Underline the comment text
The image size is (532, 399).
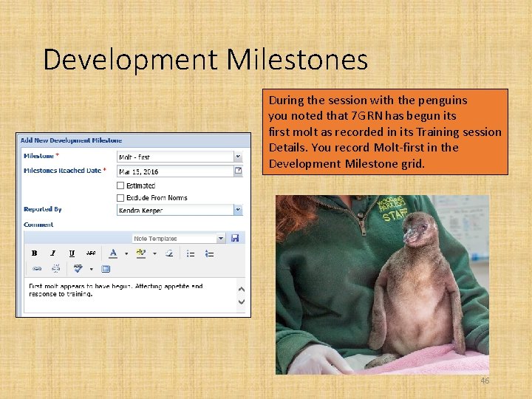pos(72,253)
